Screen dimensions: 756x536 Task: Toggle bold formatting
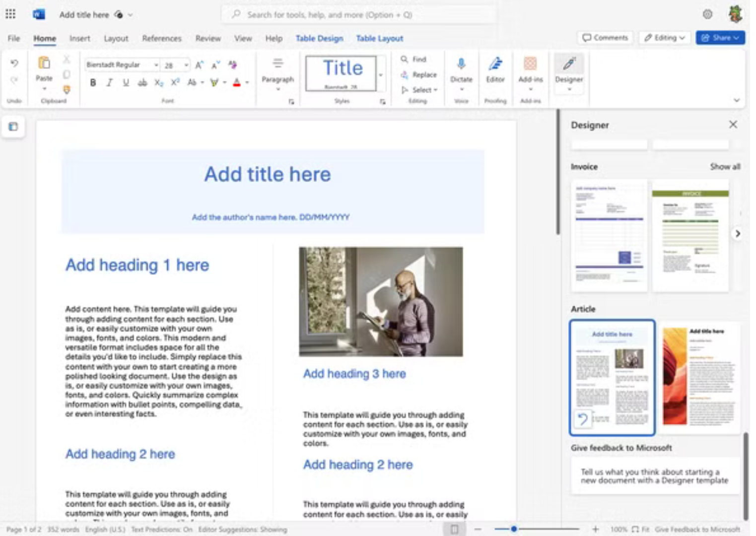[x=93, y=83]
